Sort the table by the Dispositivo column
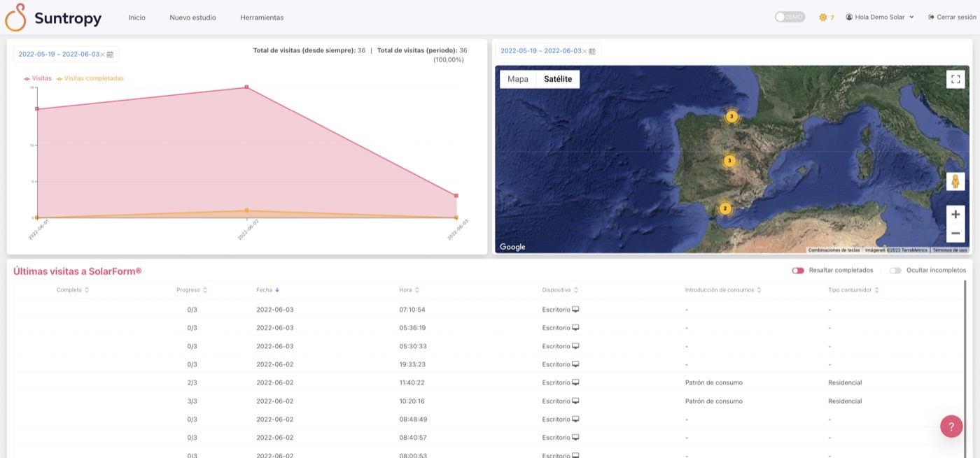The height and width of the screenshot is (458, 980). pos(560,290)
